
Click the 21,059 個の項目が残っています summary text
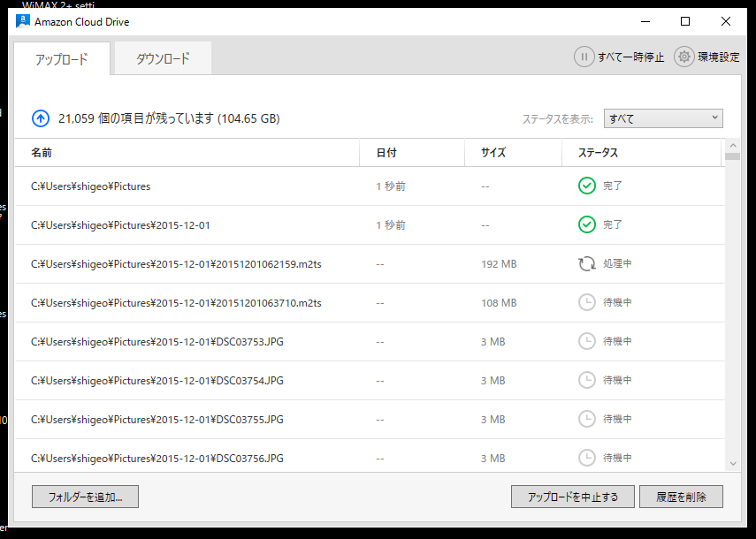point(169,118)
